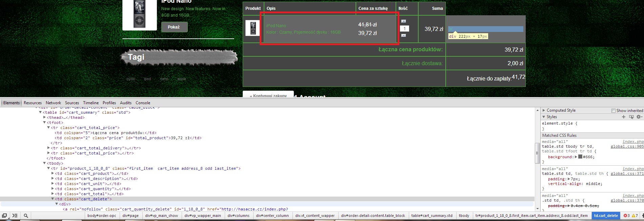Image resolution: width=644 pixels, height=221 pixels.
Task: Open the Timeline tab
Action: click(x=91, y=103)
